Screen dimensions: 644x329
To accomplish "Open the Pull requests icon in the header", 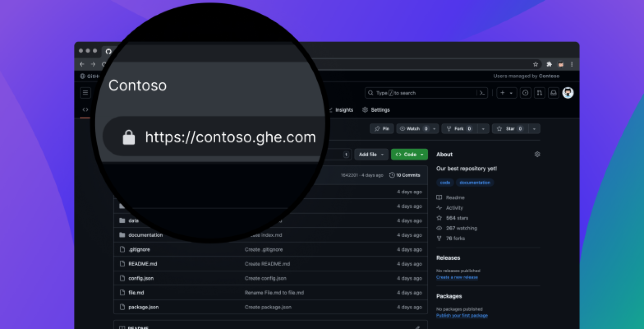I will tap(540, 93).
